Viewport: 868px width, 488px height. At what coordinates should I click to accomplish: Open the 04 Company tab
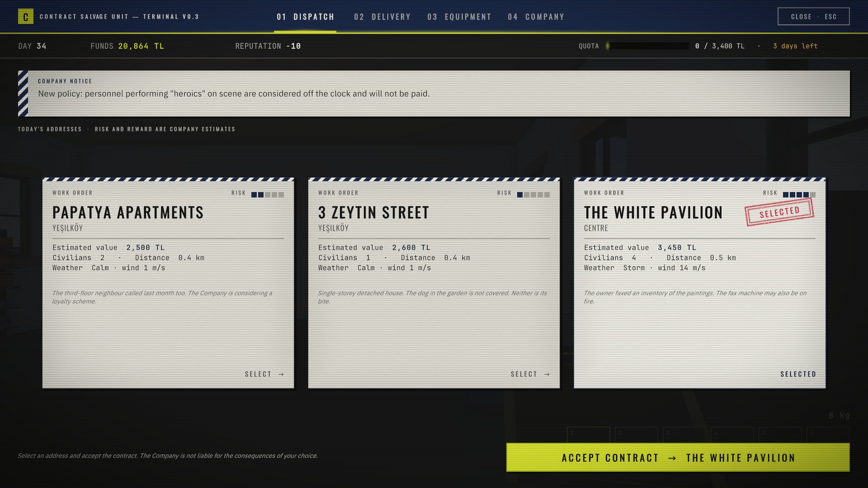pyautogui.click(x=536, y=17)
